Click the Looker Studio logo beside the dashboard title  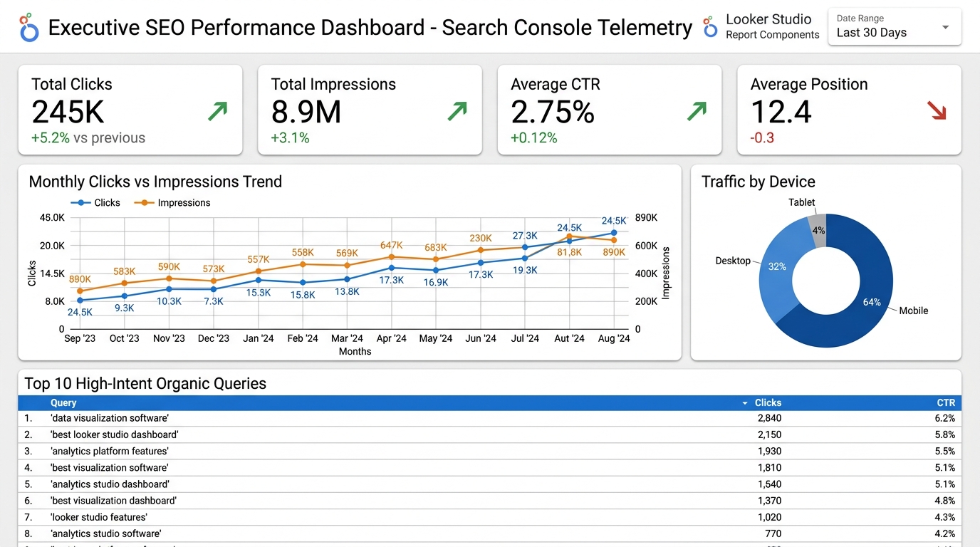coord(28,28)
